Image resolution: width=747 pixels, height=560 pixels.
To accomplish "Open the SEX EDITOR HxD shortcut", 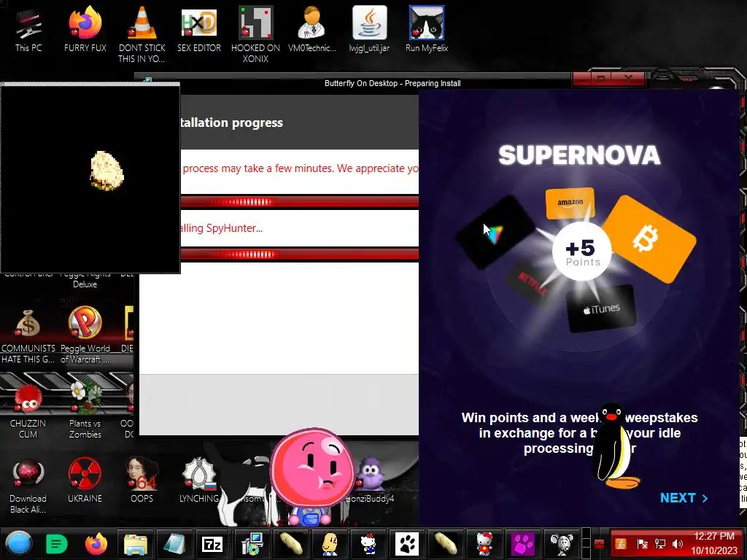I will click(x=199, y=28).
